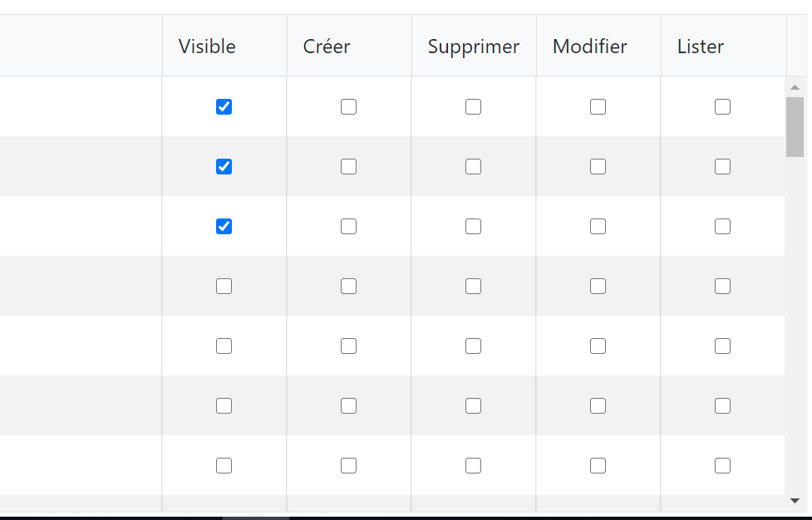Tick the Créer checkbox in the first row
This screenshot has height=520, width=812.
pyautogui.click(x=348, y=106)
